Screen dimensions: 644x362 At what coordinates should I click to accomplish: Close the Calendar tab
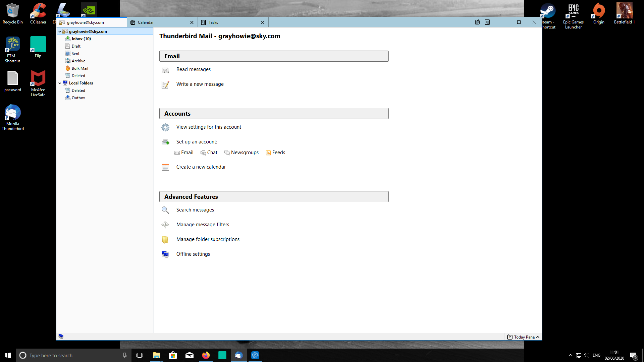tap(192, 22)
